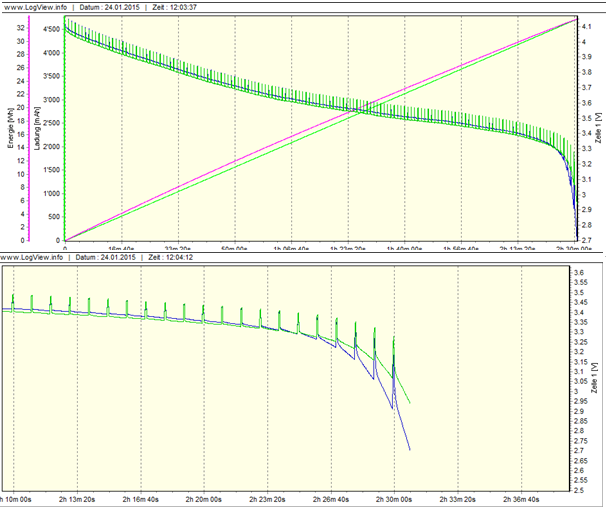Click the lowest end of the blue curve in lower chart

point(410,449)
